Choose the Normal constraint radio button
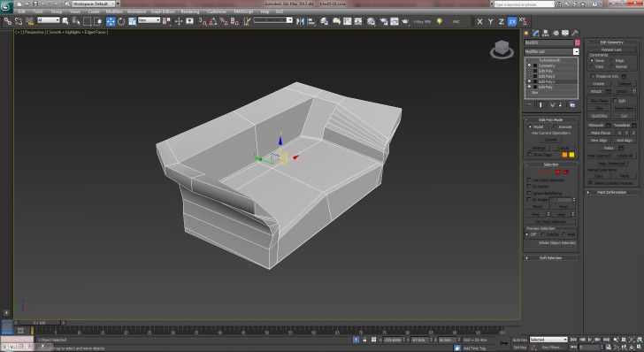The image size is (644, 352). (x=612, y=66)
